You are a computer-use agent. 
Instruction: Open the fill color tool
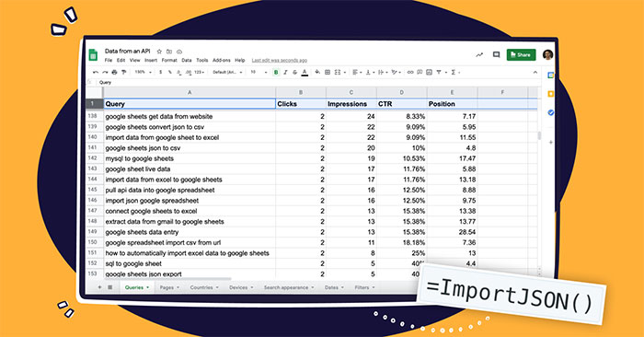(317, 73)
